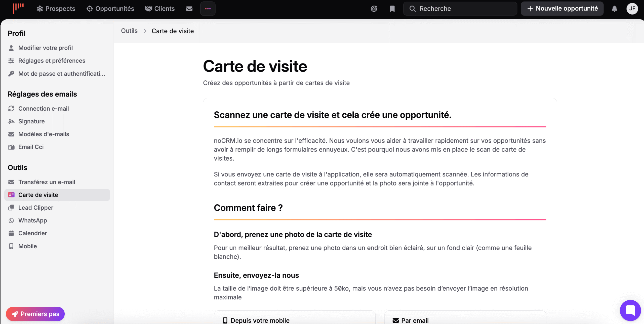Focus the Recherche search field
644x324 pixels.
(460, 9)
